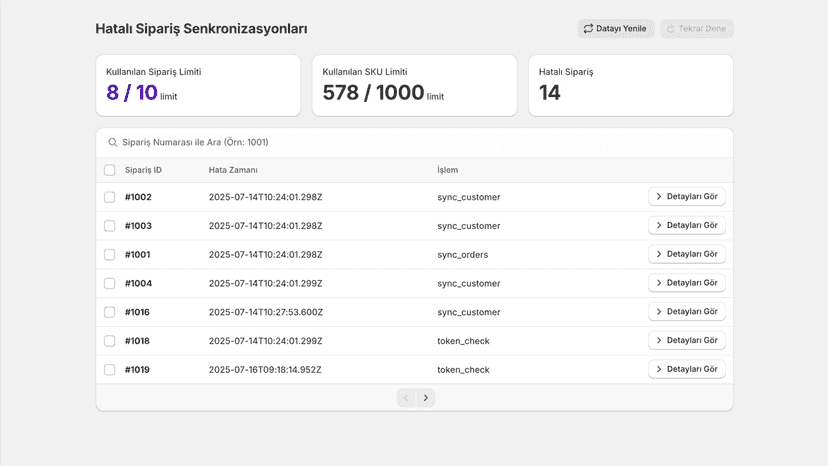
Task: Click the Kullanılan Sipariş Limiti label
Action: click(154, 72)
